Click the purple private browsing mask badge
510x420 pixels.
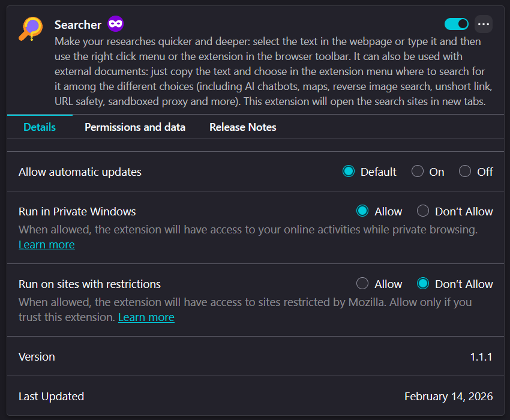(116, 24)
